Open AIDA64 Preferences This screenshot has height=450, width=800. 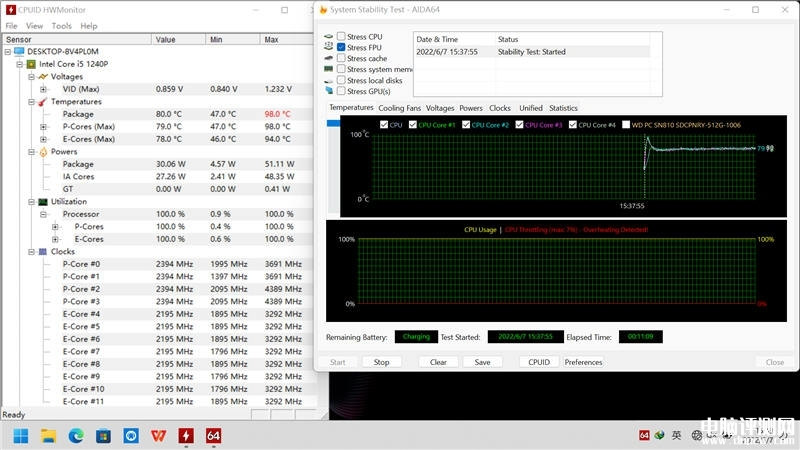coord(583,362)
